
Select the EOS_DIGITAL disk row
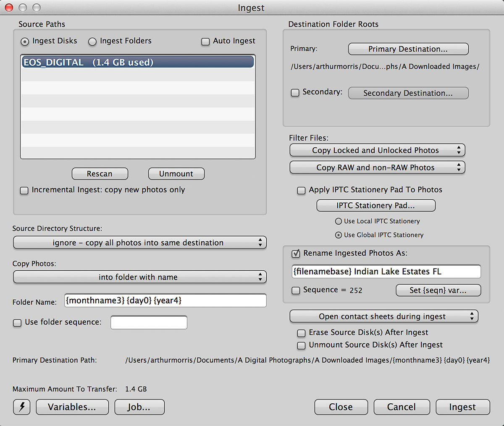(138, 62)
